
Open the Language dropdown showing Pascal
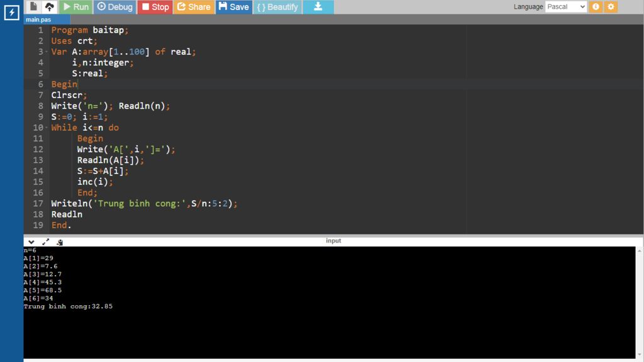tap(565, 6)
